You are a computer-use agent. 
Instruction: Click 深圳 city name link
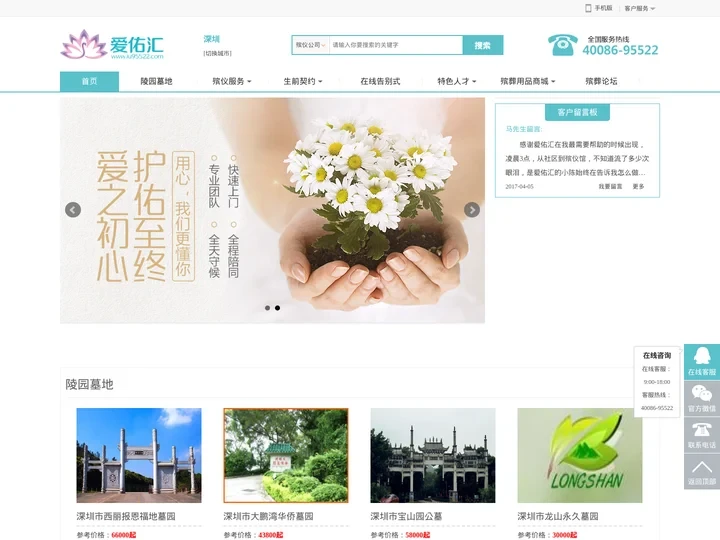pos(212,39)
